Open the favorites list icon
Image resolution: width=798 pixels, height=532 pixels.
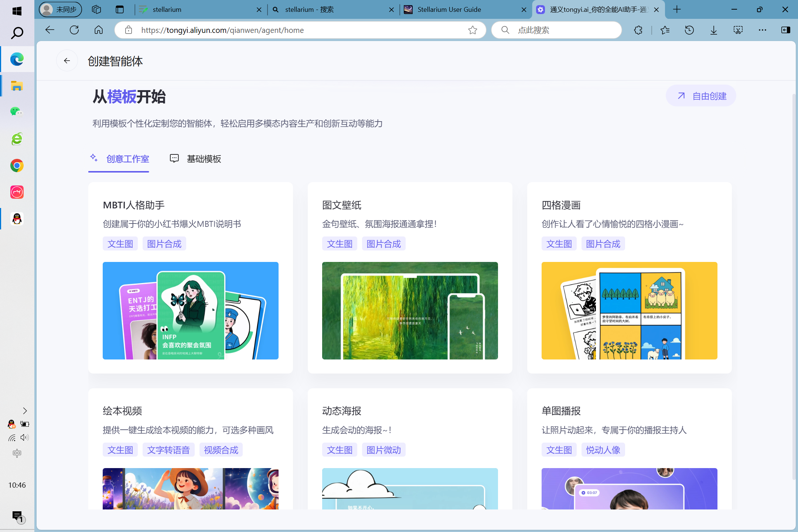tap(665, 30)
